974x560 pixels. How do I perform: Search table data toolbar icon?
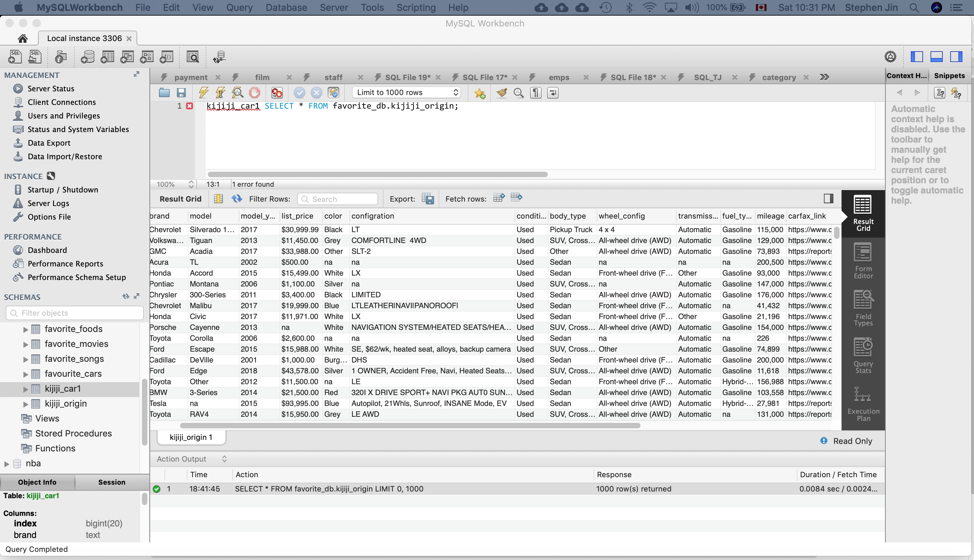(x=193, y=57)
